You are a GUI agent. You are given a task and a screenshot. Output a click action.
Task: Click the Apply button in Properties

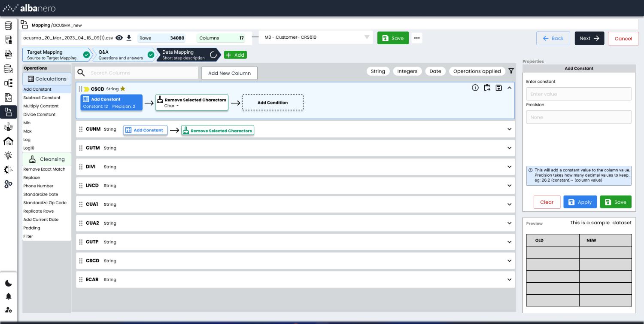(x=580, y=202)
